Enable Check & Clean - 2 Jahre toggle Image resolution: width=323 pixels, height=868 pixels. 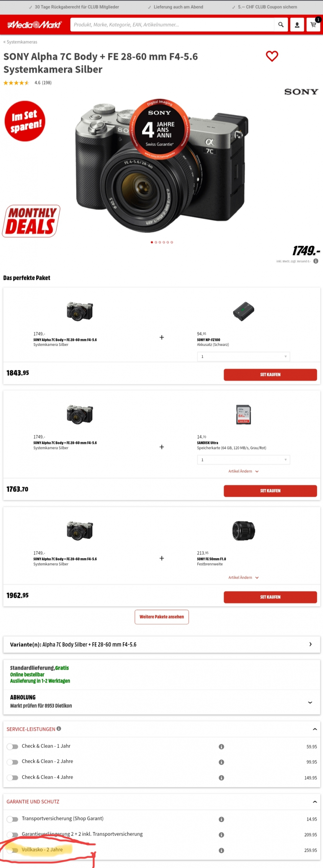pyautogui.click(x=13, y=762)
